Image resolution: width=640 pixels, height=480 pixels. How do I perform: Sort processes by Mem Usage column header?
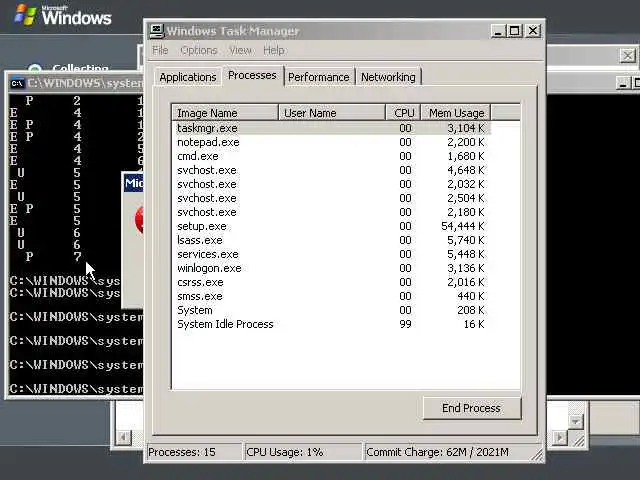click(456, 113)
